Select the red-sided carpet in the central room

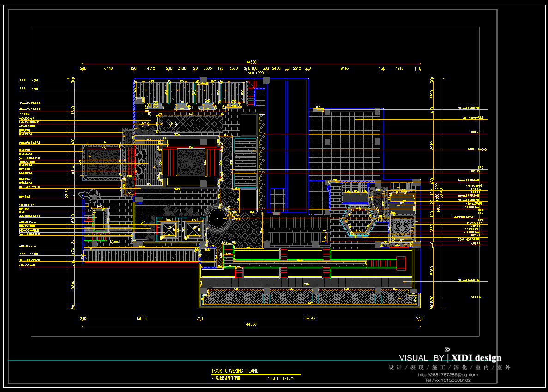click(189, 162)
